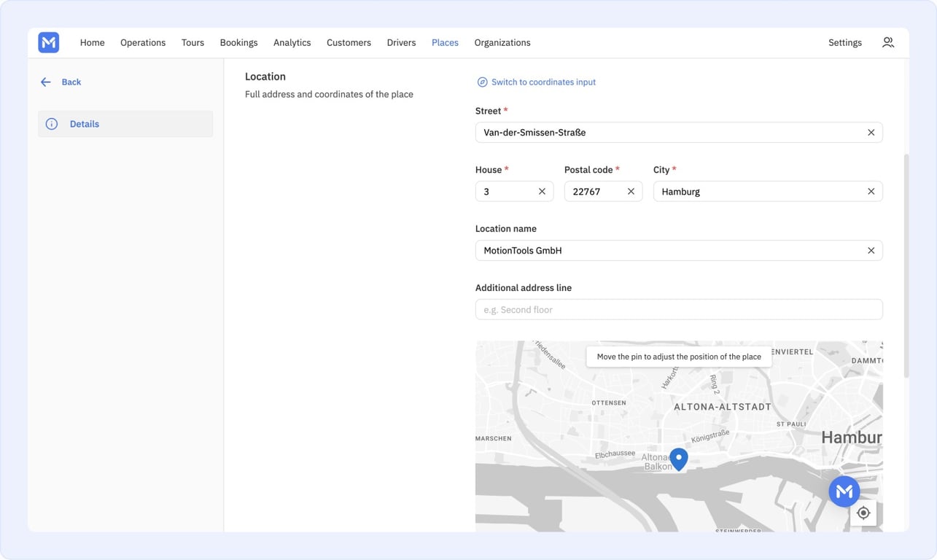Open the user profile icon
The width and height of the screenshot is (937, 560).
coord(887,42)
